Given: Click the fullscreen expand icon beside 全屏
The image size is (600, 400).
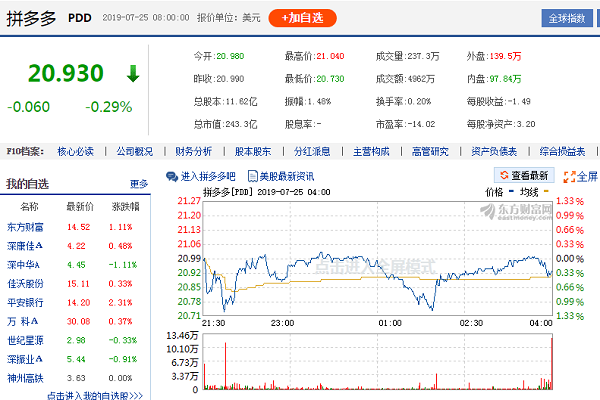Looking at the screenshot, I should pos(569,177).
